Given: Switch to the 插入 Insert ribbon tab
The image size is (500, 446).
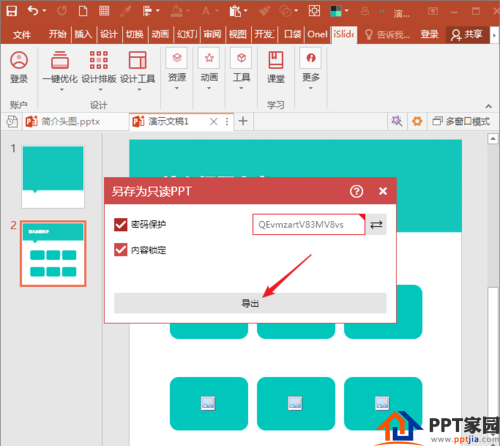Looking at the screenshot, I should pos(83,34).
